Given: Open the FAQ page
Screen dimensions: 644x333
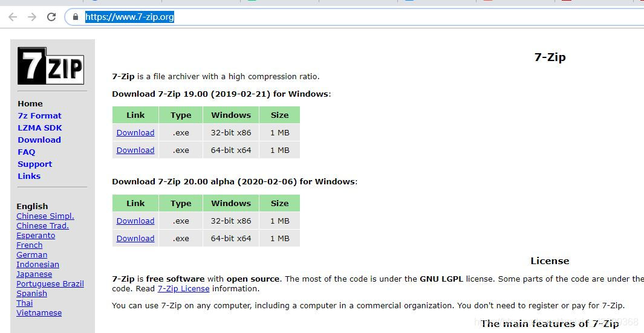Looking at the screenshot, I should click(26, 152).
